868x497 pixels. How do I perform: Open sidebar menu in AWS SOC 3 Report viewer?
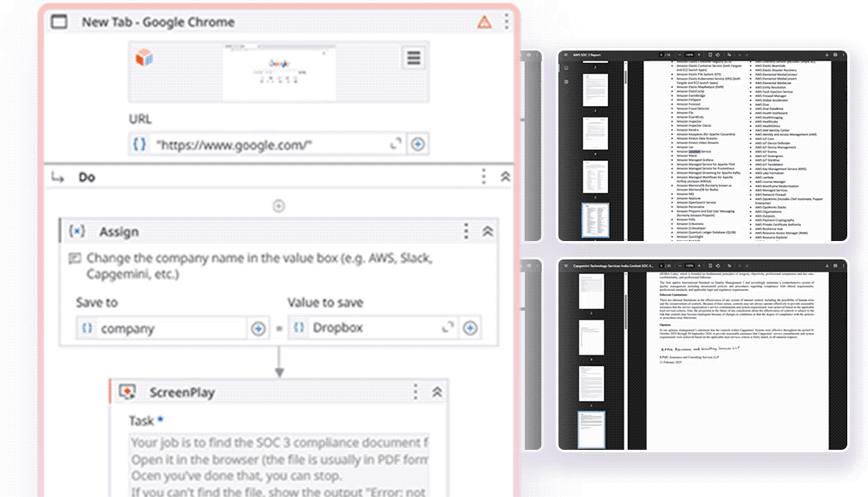coord(566,55)
